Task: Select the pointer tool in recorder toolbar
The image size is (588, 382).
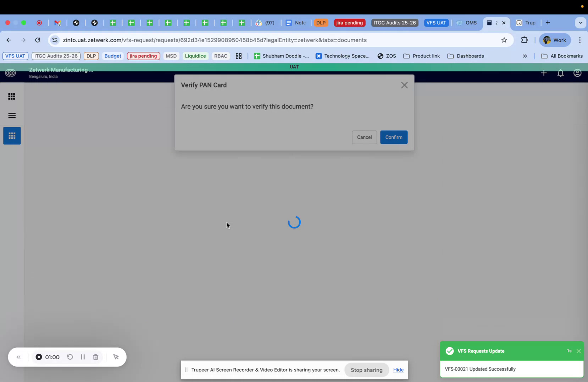Action: coord(116,357)
